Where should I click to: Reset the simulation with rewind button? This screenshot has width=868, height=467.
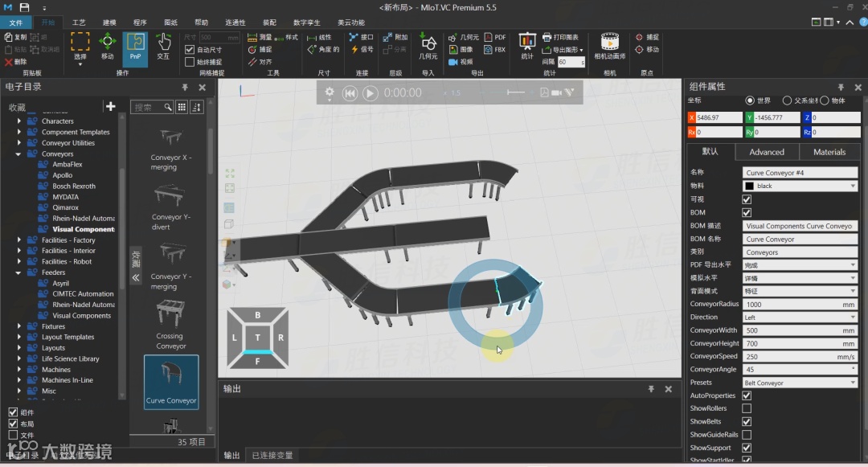pyautogui.click(x=350, y=93)
